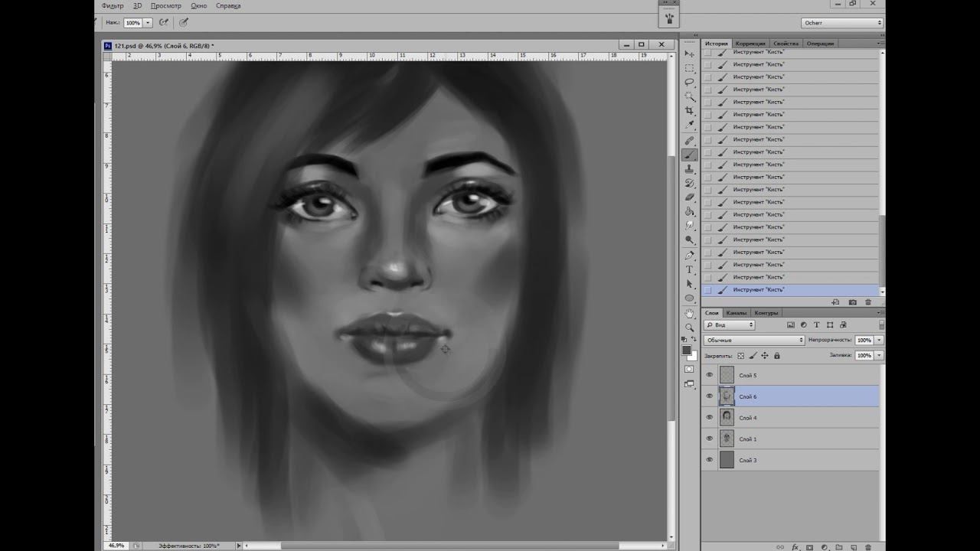Viewport: 980px width, 551px height.
Task: Select the Lasso tool in the toolbar
Action: click(689, 82)
